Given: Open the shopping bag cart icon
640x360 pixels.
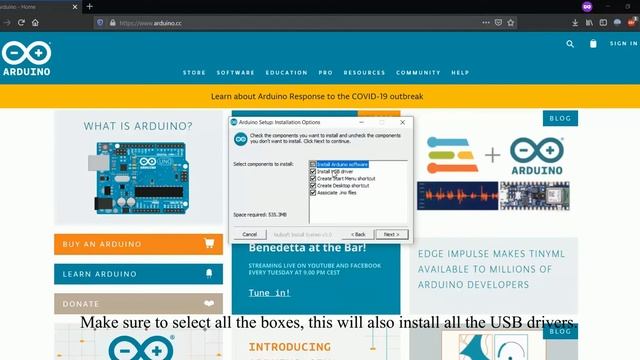Looking at the screenshot, I should click(593, 43).
